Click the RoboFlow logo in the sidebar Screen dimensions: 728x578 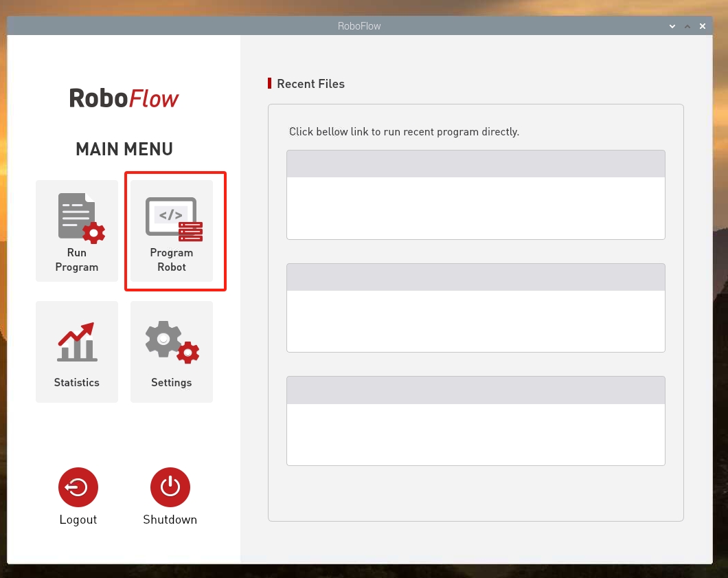(x=124, y=98)
